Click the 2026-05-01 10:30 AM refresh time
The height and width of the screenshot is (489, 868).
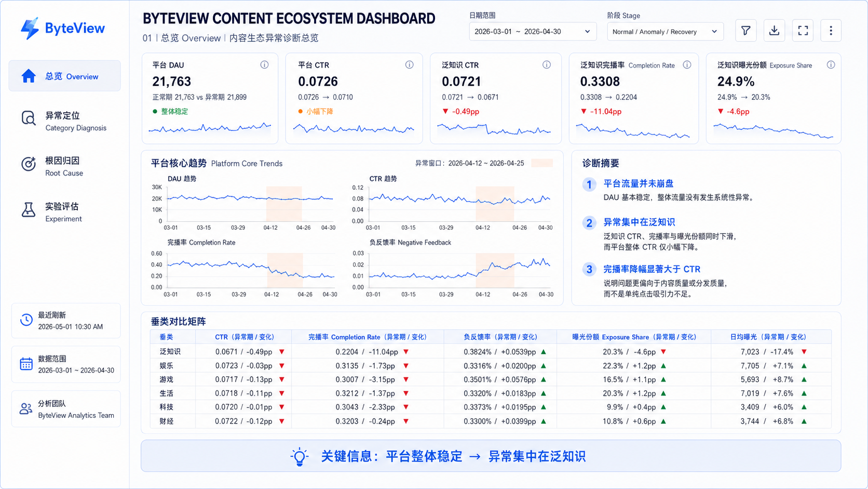70,327
